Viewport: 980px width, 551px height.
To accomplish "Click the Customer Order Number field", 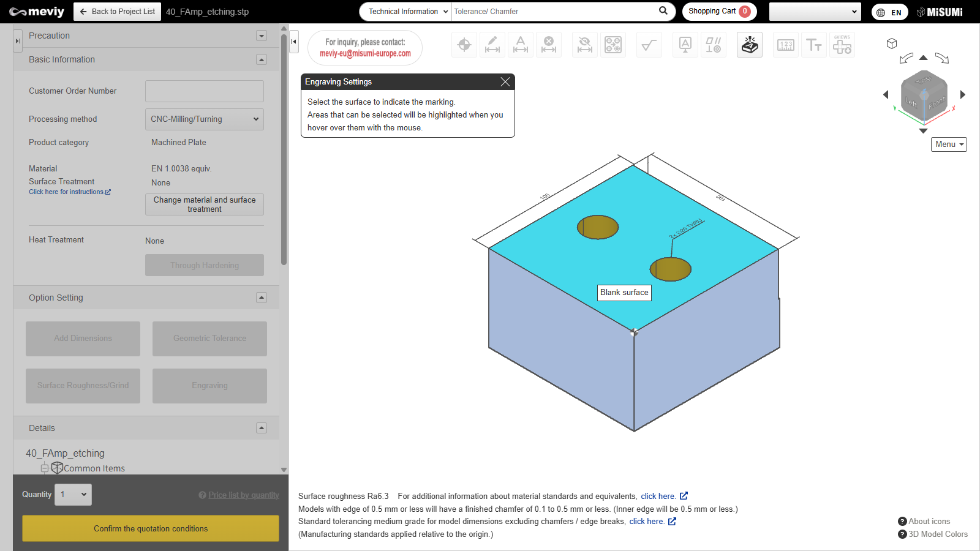I will tap(204, 91).
